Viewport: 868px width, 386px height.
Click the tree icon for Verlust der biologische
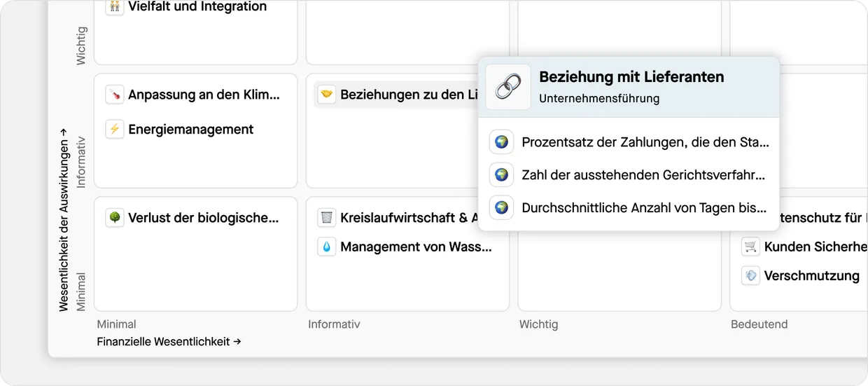pyautogui.click(x=115, y=218)
